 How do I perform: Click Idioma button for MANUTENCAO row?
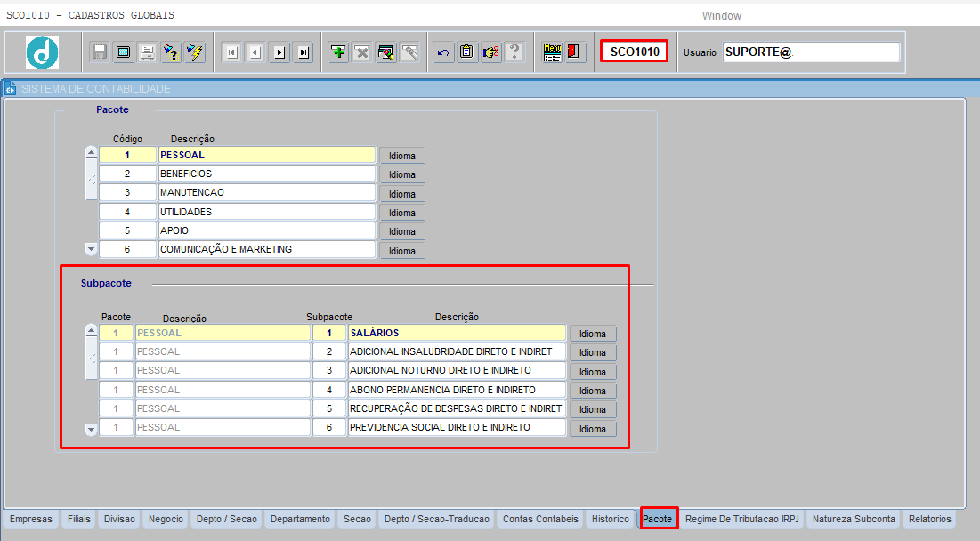(401, 194)
